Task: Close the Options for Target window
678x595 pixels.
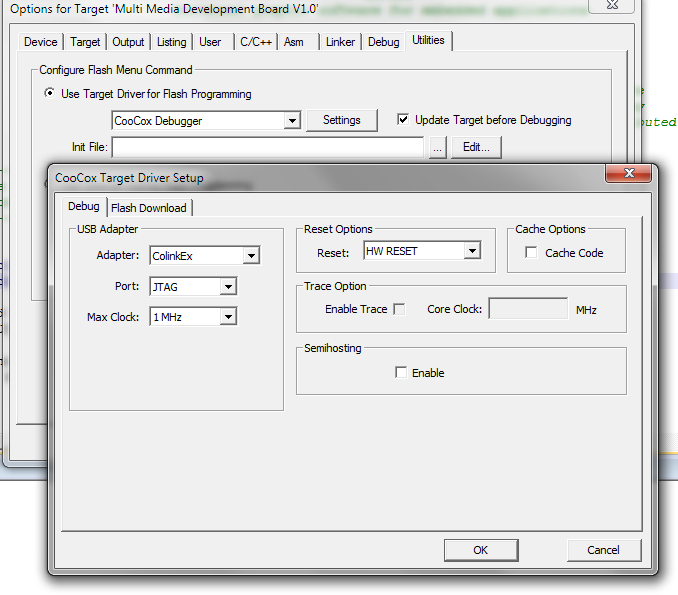Action: [611, 5]
